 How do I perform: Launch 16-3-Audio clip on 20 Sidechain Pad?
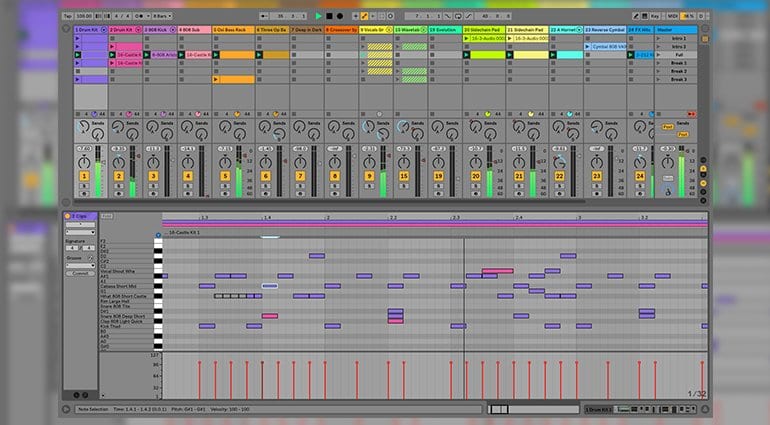pyautogui.click(x=466, y=38)
